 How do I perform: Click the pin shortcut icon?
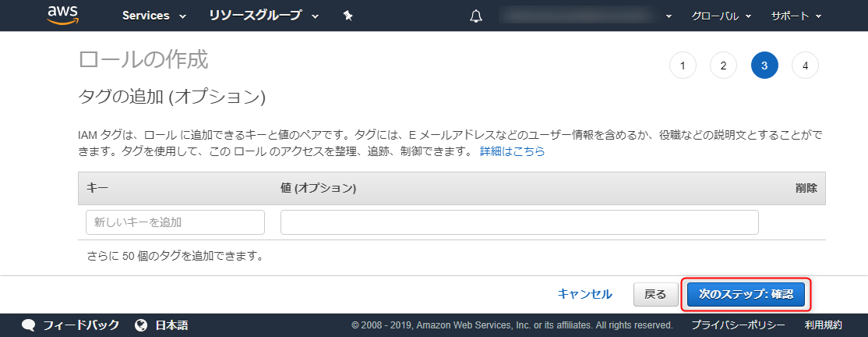point(348,16)
